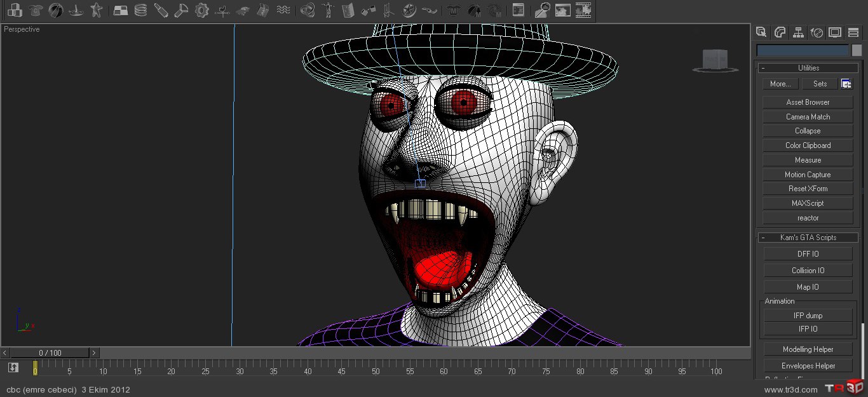Create a reactor Spring (coil icon)
The width and height of the screenshot is (868, 397).
(141, 10)
